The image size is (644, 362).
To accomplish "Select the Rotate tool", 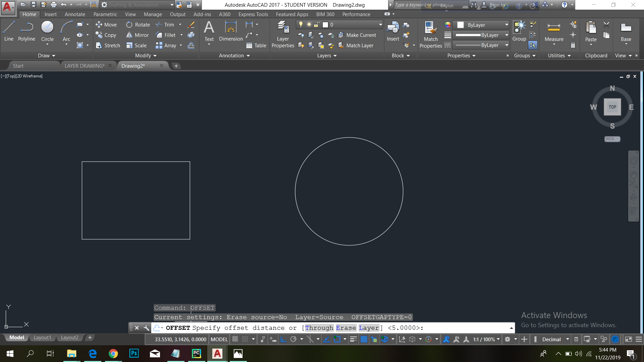I will (138, 24).
